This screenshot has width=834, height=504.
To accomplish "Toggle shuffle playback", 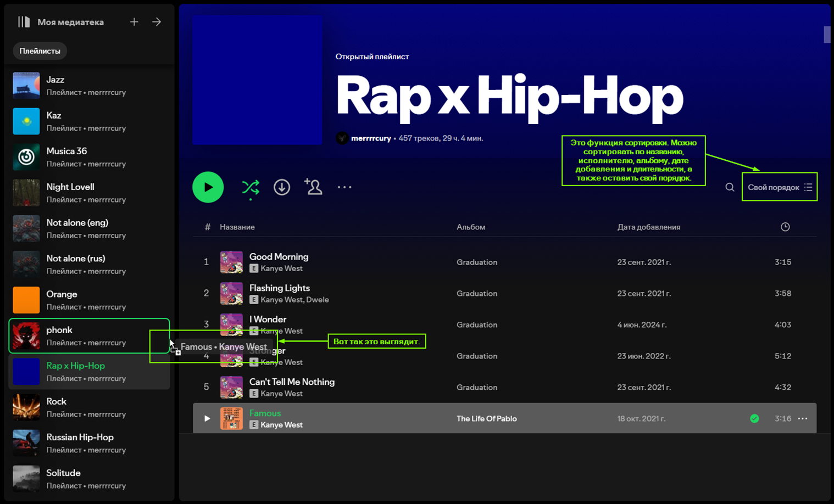I will [251, 187].
